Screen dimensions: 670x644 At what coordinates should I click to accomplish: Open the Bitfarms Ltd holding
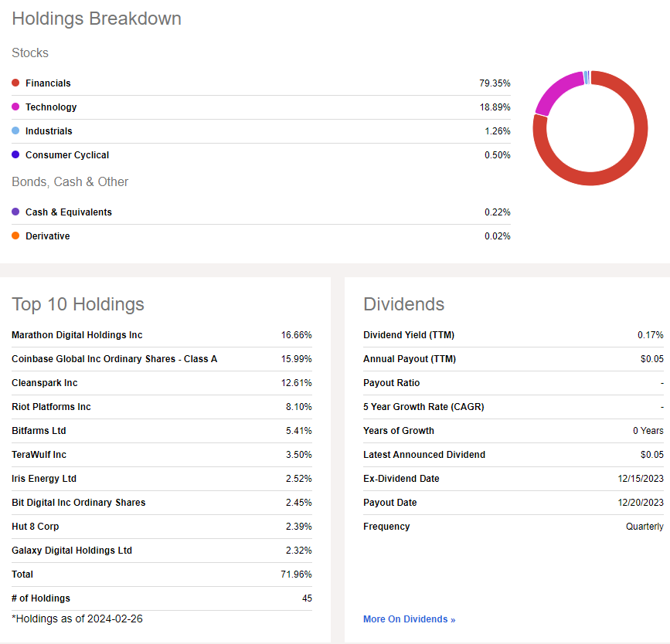(39, 430)
